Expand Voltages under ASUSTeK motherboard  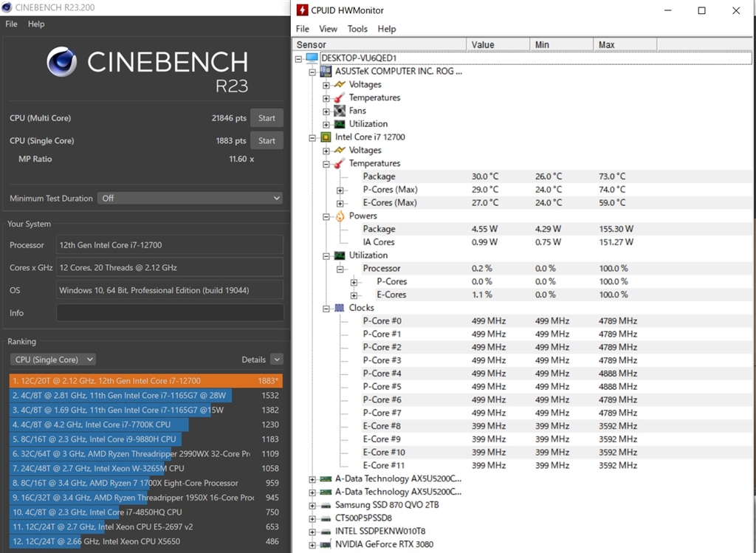pos(326,85)
